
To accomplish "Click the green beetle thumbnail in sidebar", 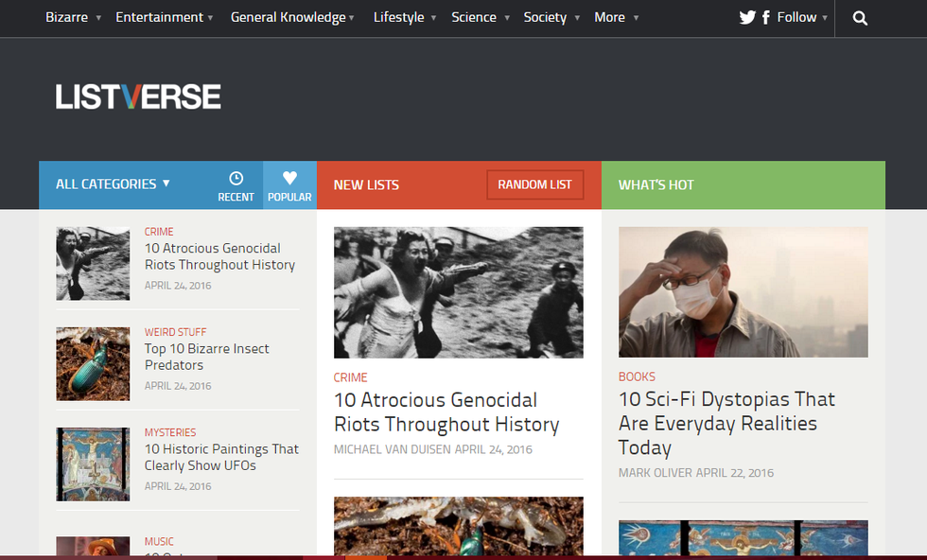I will point(93,364).
